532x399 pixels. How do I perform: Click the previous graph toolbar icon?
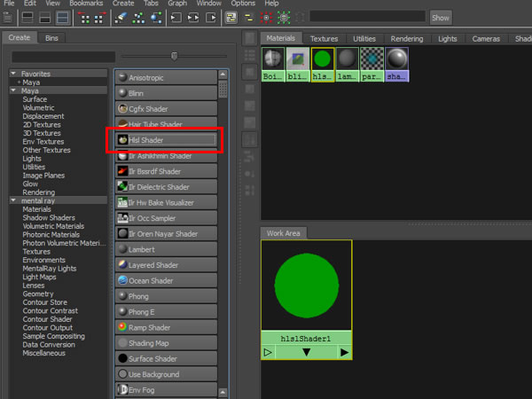coord(85,18)
